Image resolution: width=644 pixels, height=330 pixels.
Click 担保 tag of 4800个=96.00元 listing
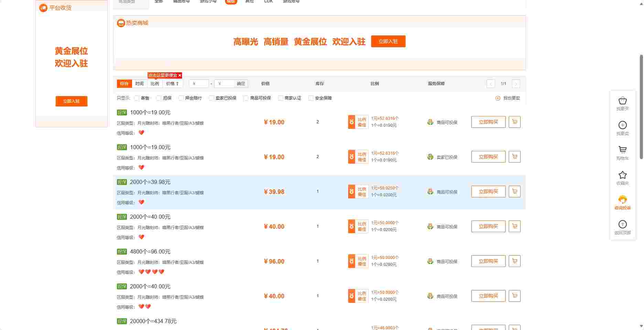click(x=122, y=252)
